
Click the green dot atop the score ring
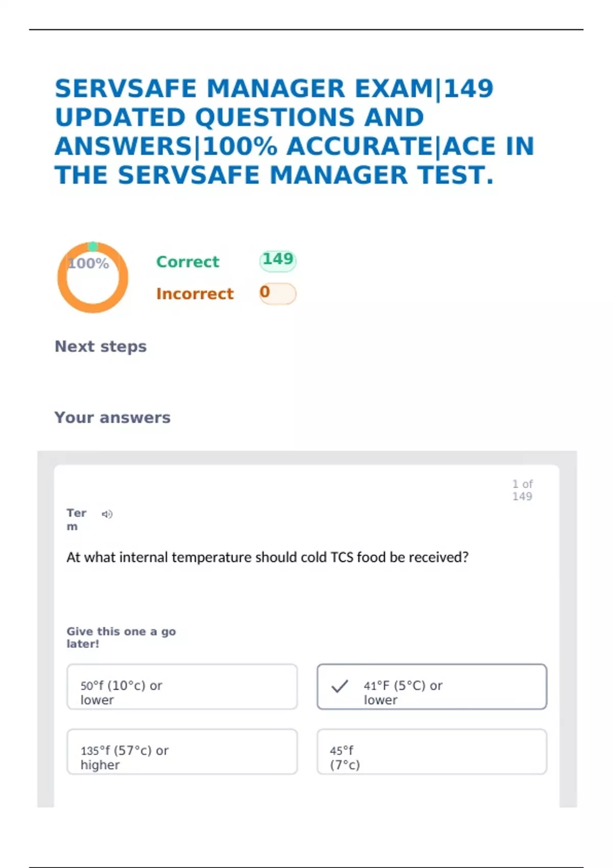pos(92,247)
